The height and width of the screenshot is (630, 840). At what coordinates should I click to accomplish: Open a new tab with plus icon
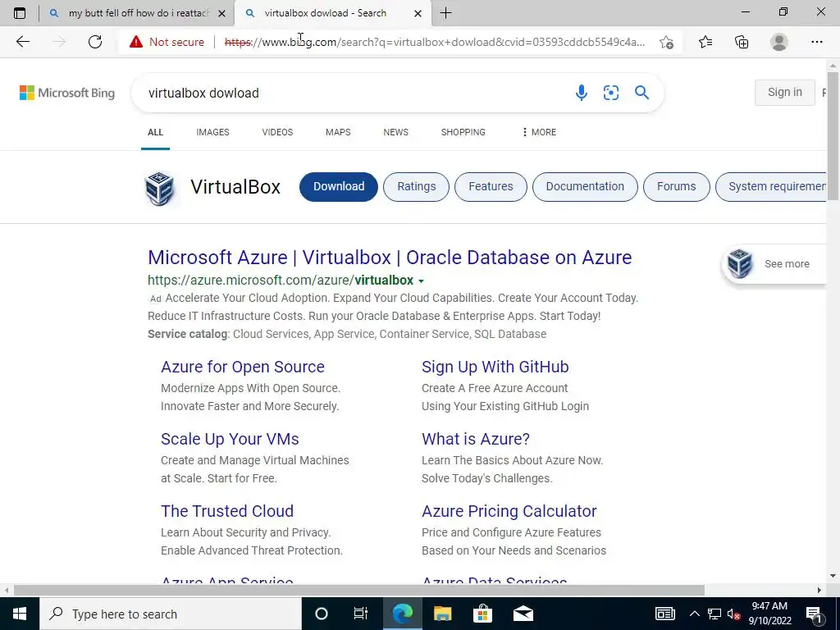point(445,13)
